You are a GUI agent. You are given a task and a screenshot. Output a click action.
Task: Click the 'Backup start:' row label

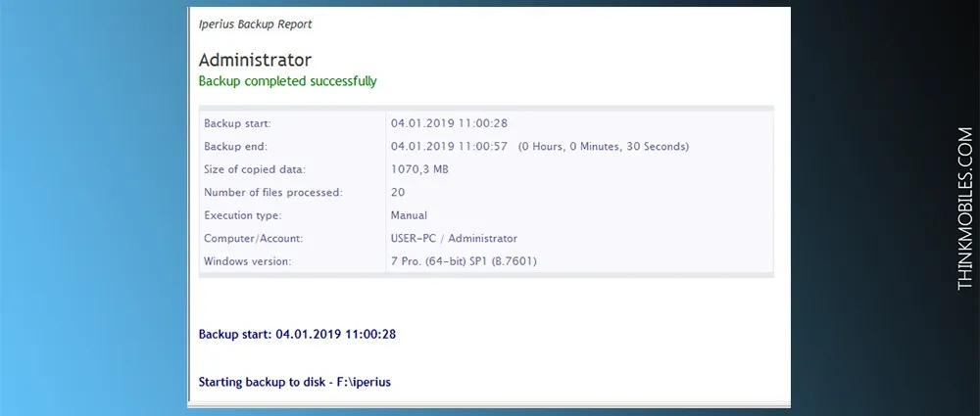(x=237, y=123)
